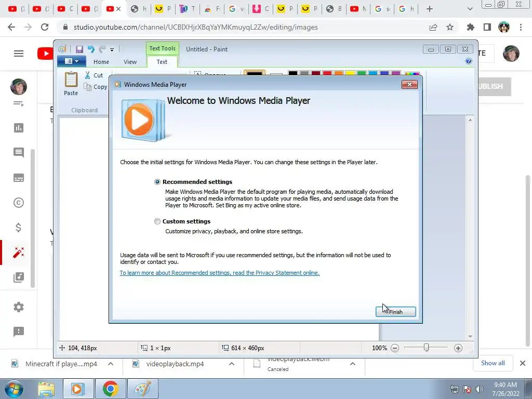Open Comments icon in Studio sidebar

pos(19,153)
